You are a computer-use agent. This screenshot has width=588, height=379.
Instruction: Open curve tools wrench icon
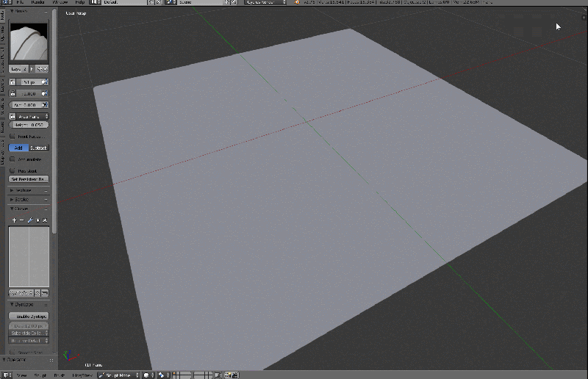(x=30, y=220)
